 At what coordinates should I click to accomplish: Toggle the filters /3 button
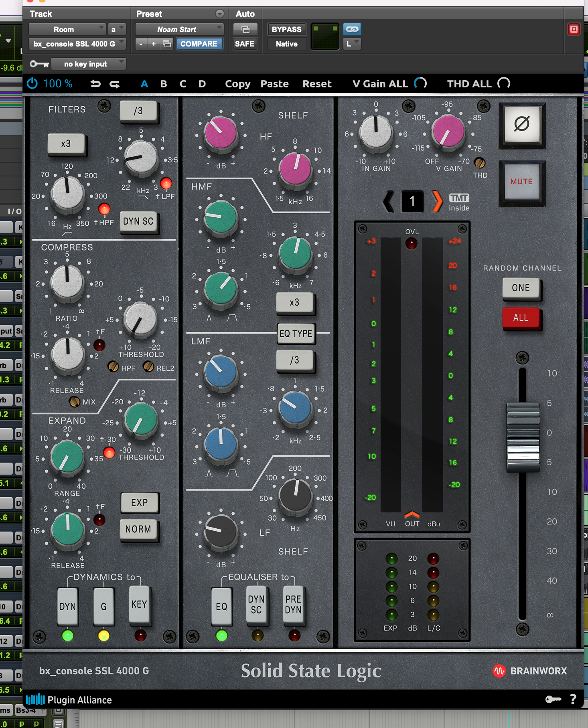click(x=138, y=111)
